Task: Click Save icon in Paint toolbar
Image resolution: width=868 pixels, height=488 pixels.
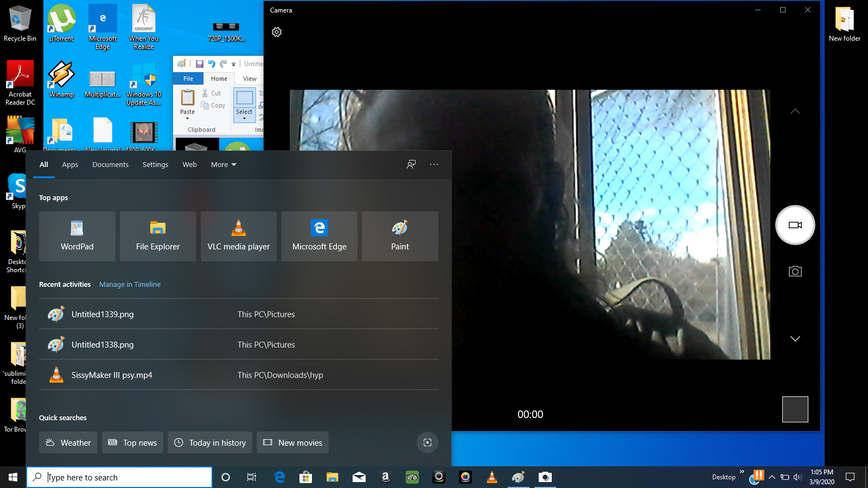Action: 200,64
